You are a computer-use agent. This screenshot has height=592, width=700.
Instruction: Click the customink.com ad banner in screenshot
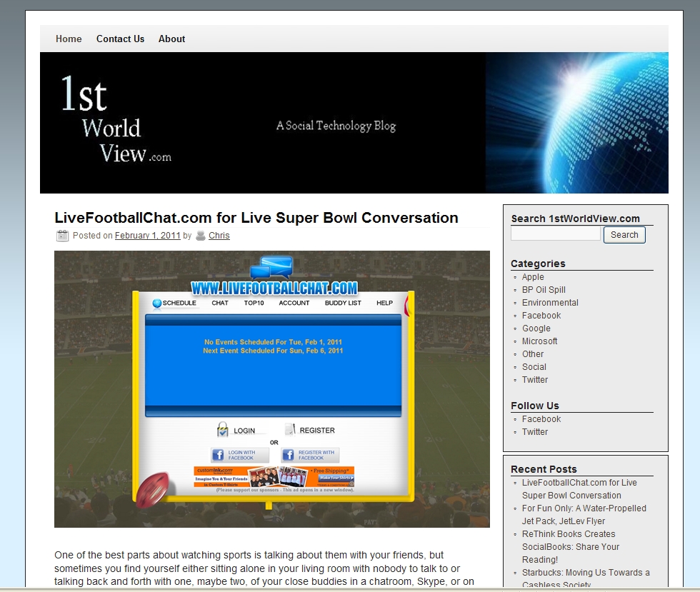click(274, 477)
